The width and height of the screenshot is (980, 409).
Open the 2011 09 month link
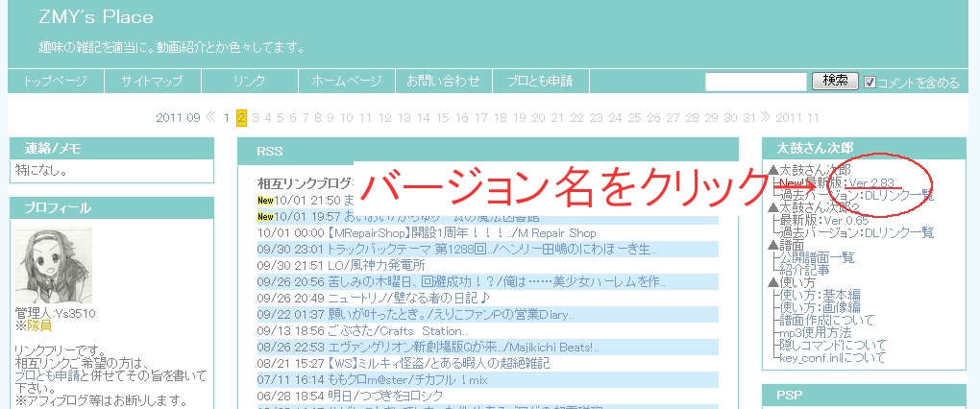(x=178, y=117)
